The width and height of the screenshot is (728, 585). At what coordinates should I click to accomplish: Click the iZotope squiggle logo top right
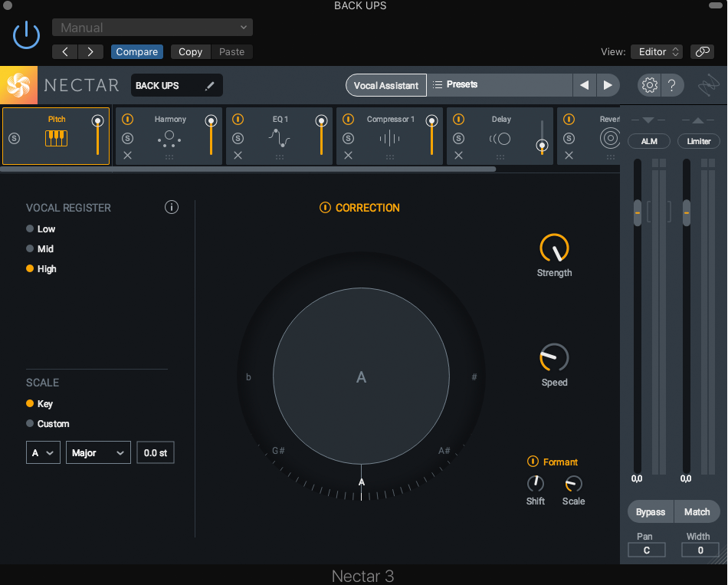tap(709, 85)
